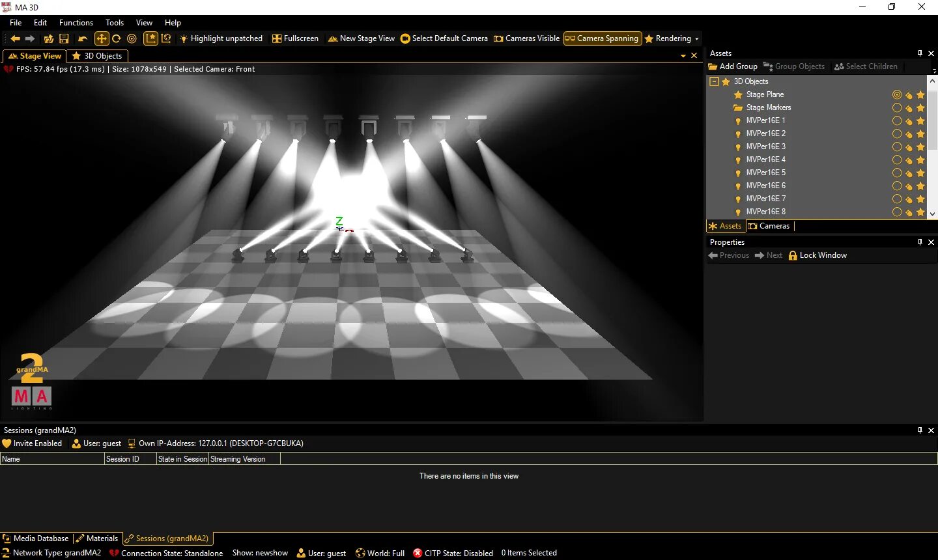Click the tag icon on MVPer16E 3 row
The image size is (938, 560).
909,147
